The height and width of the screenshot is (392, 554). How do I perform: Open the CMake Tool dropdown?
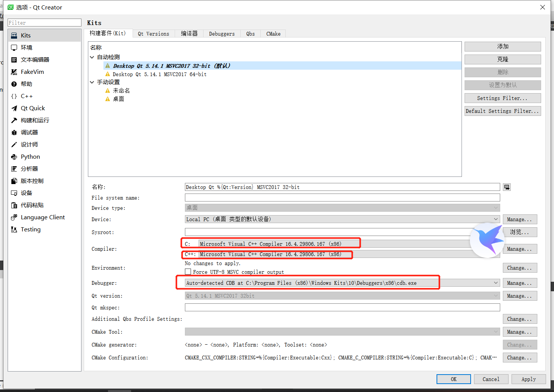343,332
